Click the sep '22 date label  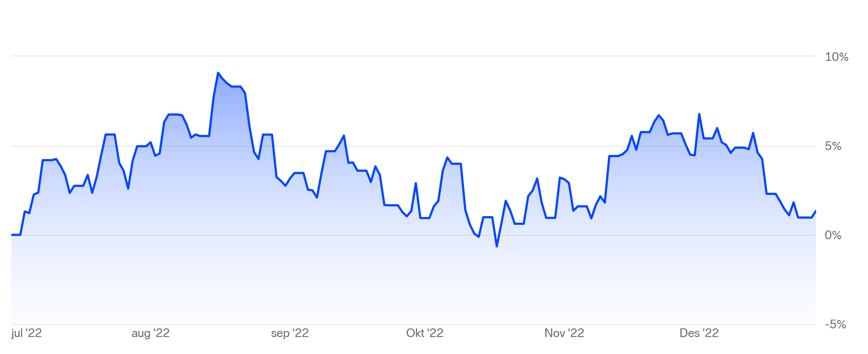[x=290, y=334]
